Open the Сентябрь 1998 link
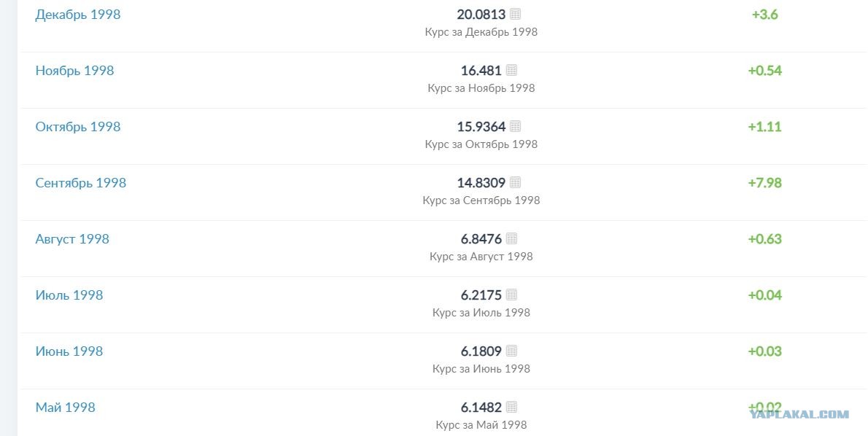This screenshot has height=436, width=868. pyautogui.click(x=81, y=183)
